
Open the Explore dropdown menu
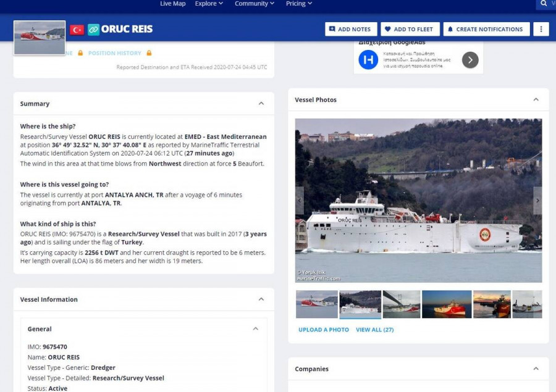click(x=209, y=4)
